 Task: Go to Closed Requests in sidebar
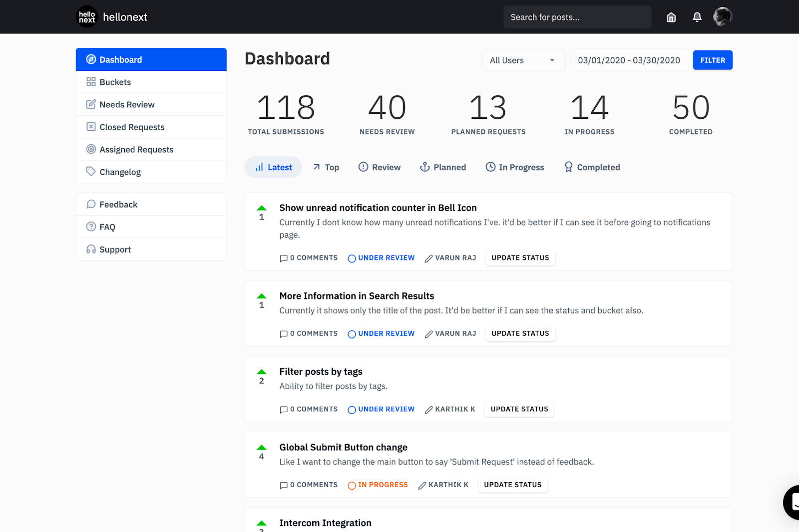click(x=132, y=127)
